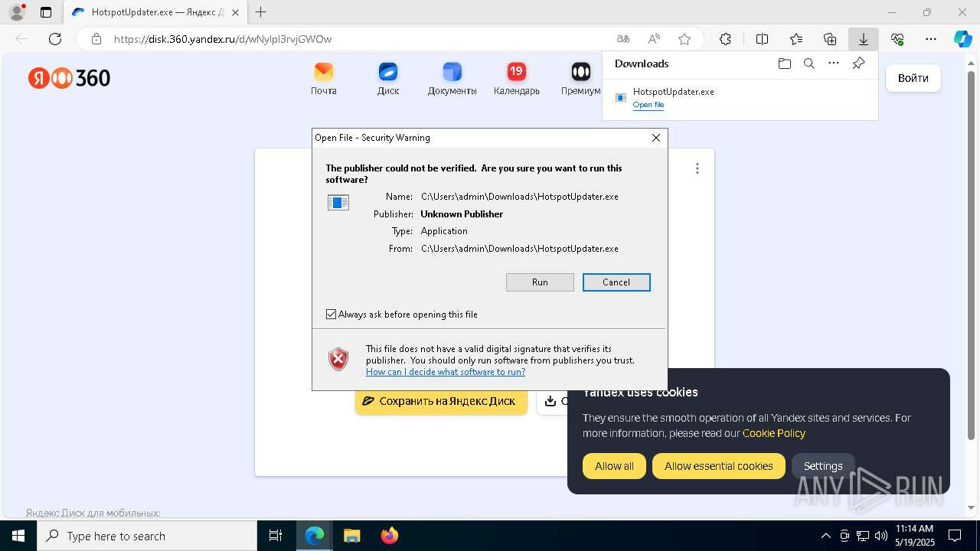Open Yandex Диск icon
Image resolution: width=980 pixels, height=551 pixels.
[388, 79]
